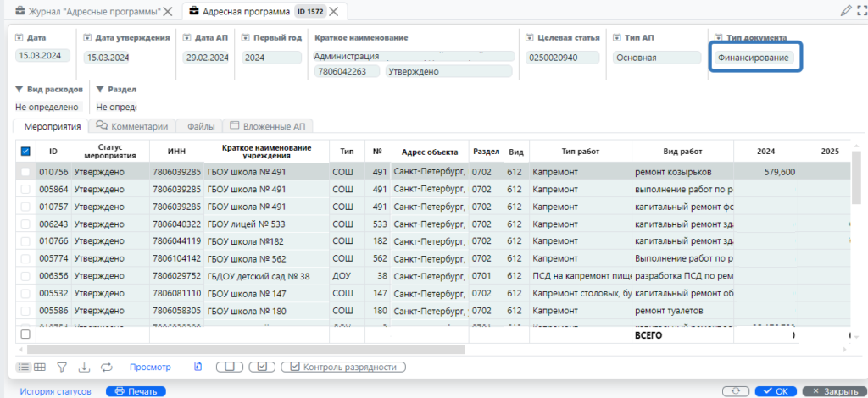Open the История статусов link
The width and height of the screenshot is (868, 398).
tap(55, 391)
